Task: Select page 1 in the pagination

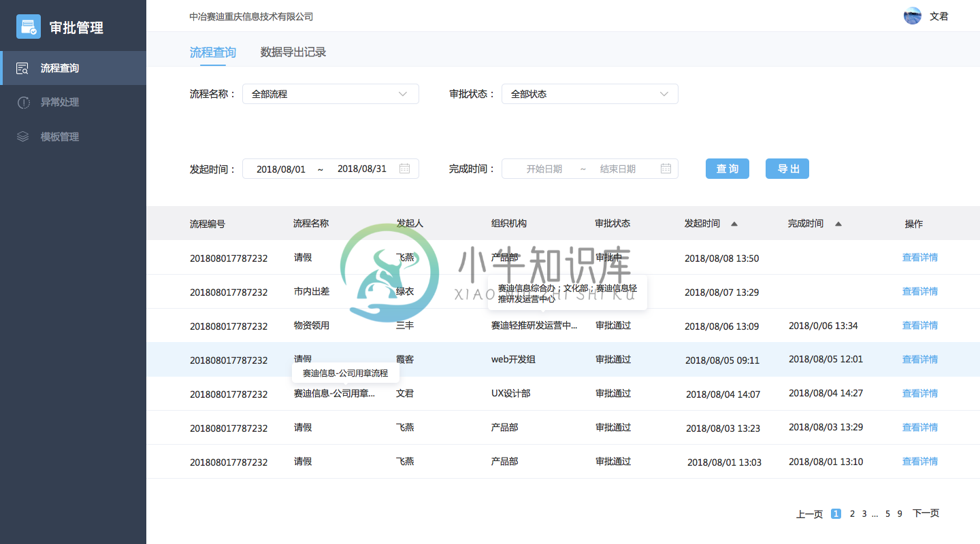Action: coord(836,514)
